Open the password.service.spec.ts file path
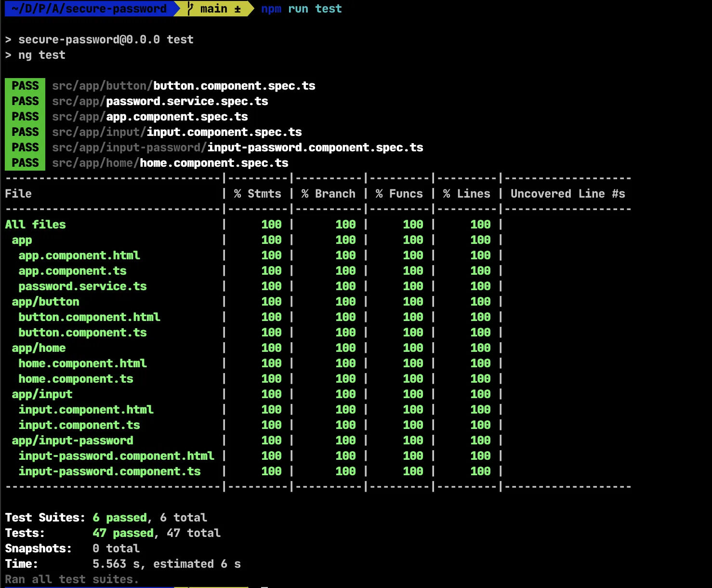 tap(160, 101)
